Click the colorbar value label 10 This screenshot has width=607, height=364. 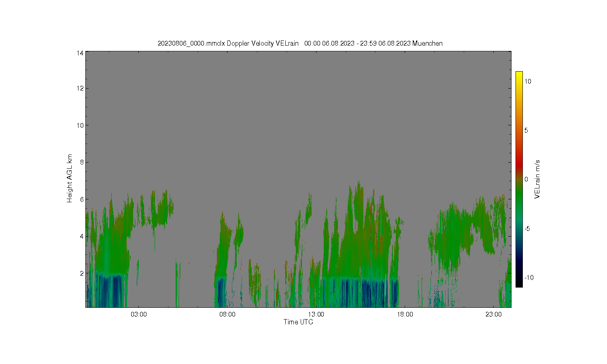(528, 81)
